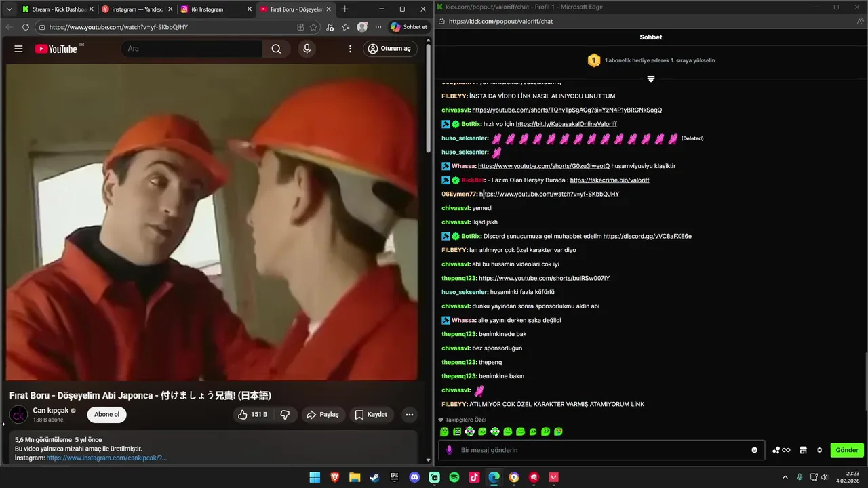Open Edge Copilot Sohbet et button
868x488 pixels.
click(408, 27)
